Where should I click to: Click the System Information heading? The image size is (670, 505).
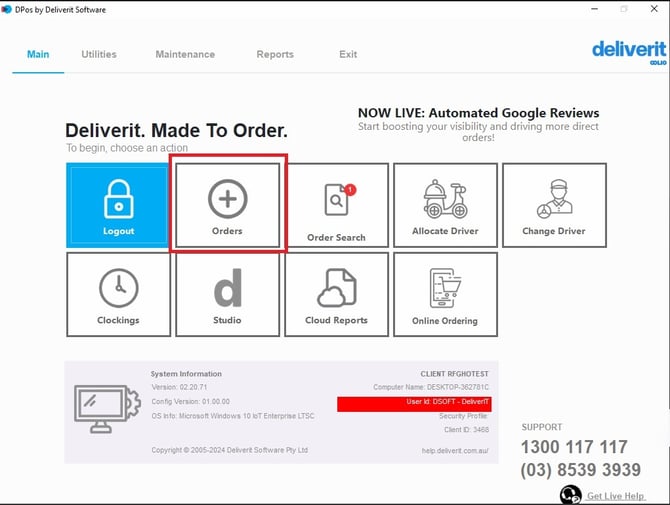click(x=186, y=374)
